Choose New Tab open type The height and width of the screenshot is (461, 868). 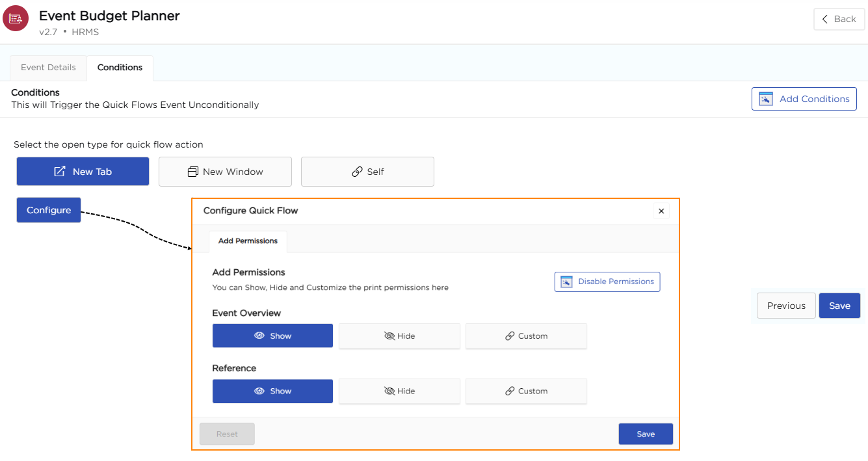click(83, 172)
